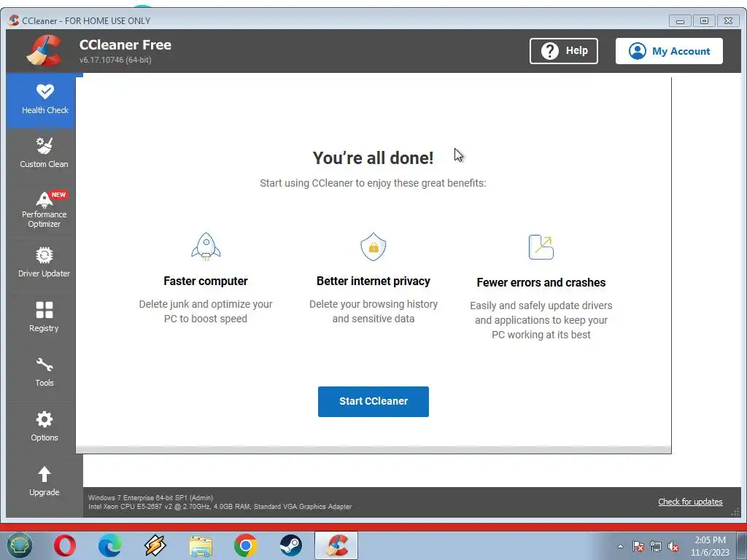Open the Tools section
Screen dimensions: 747x560
44,372
